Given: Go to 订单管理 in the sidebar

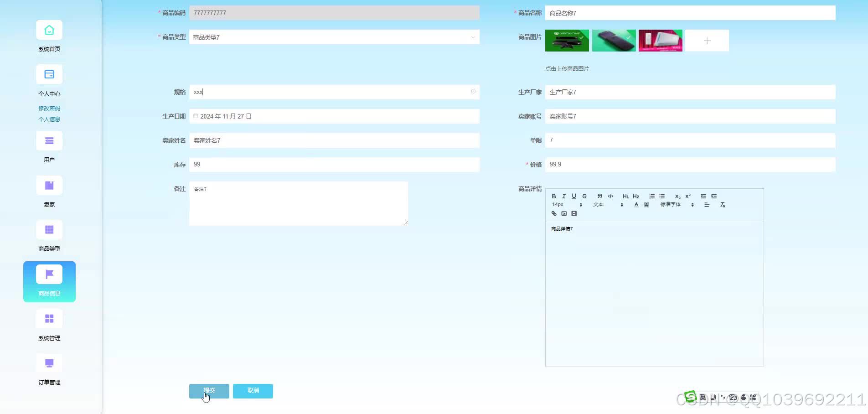Looking at the screenshot, I should [x=49, y=370].
